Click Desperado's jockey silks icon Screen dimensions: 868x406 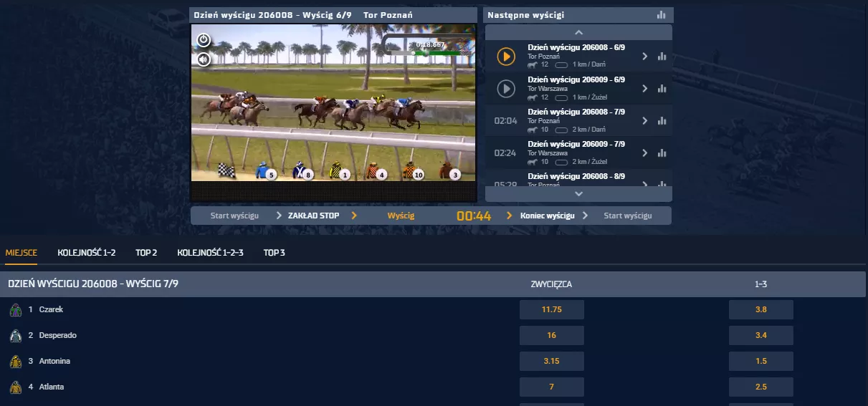click(16, 336)
